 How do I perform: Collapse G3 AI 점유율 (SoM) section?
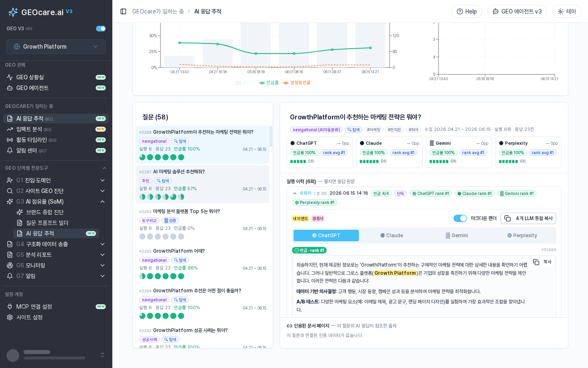point(56,202)
